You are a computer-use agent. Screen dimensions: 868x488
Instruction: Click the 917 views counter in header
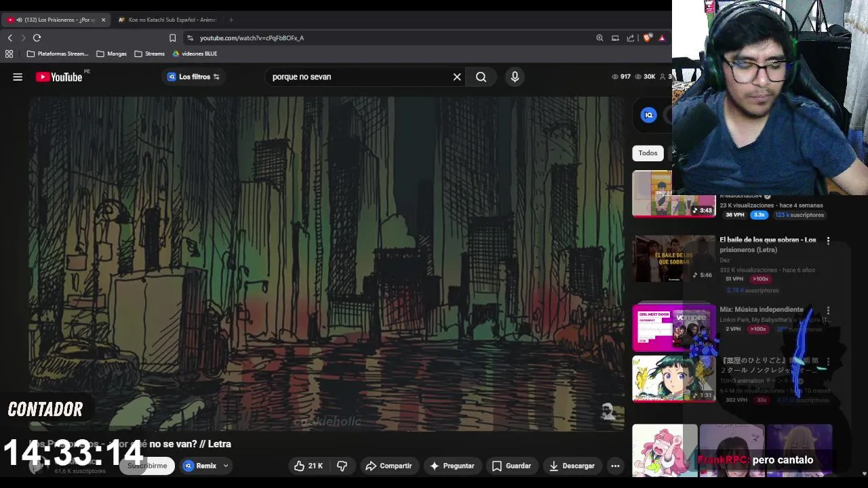pos(621,77)
